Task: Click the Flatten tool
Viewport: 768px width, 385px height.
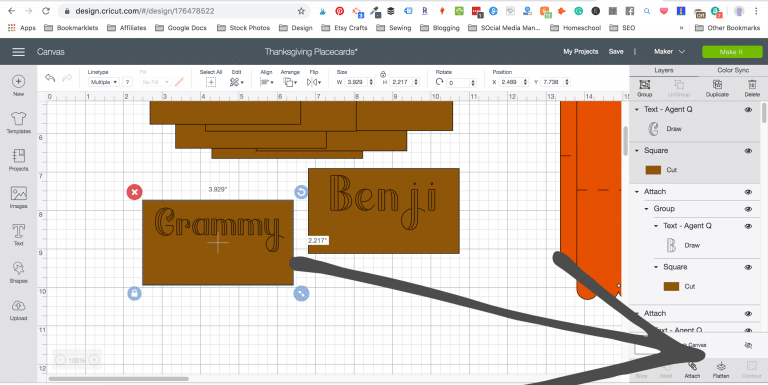Action: (720, 370)
